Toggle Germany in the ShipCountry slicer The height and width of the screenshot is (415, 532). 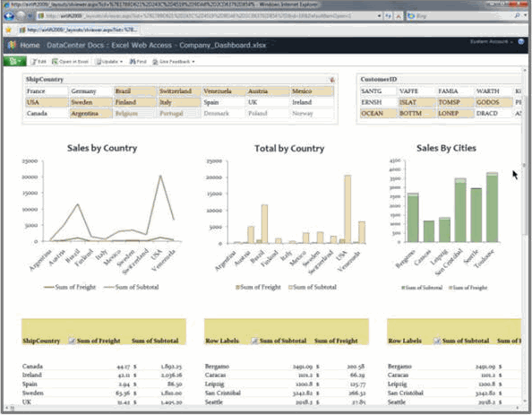tap(91, 91)
